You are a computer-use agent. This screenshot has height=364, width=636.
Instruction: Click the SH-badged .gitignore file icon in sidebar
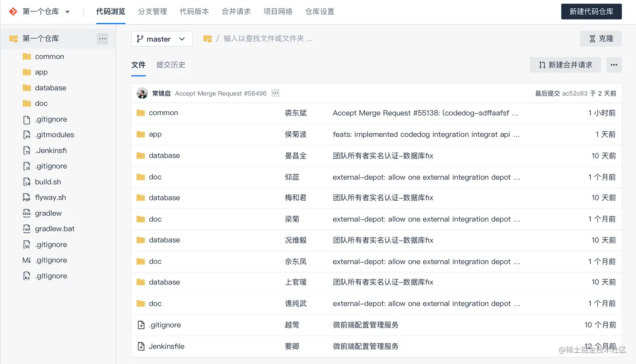coord(26,245)
